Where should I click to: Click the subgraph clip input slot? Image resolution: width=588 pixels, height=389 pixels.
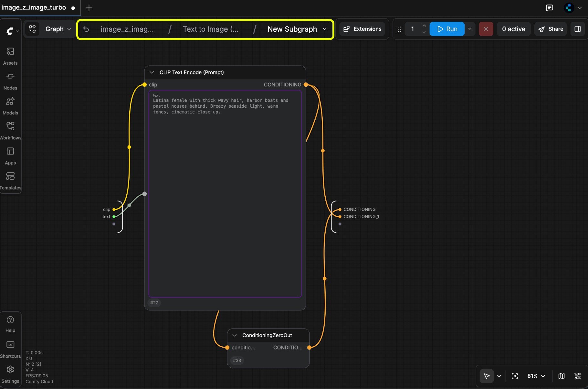coord(114,210)
